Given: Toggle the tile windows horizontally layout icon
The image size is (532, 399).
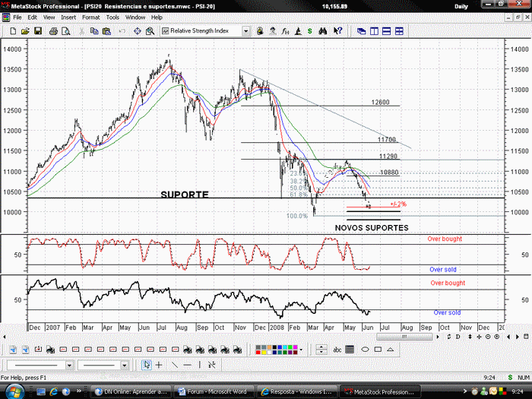Looking at the screenshot, I should click(386, 31).
